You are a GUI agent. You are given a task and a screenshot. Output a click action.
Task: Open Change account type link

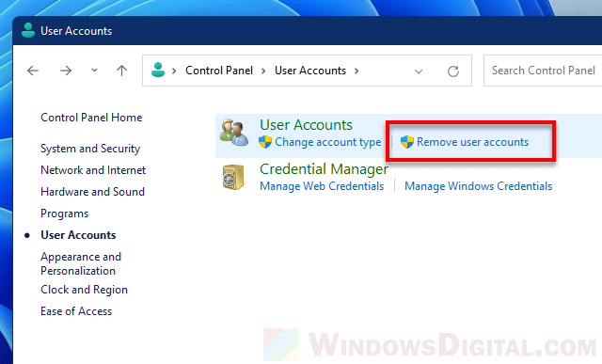(328, 142)
